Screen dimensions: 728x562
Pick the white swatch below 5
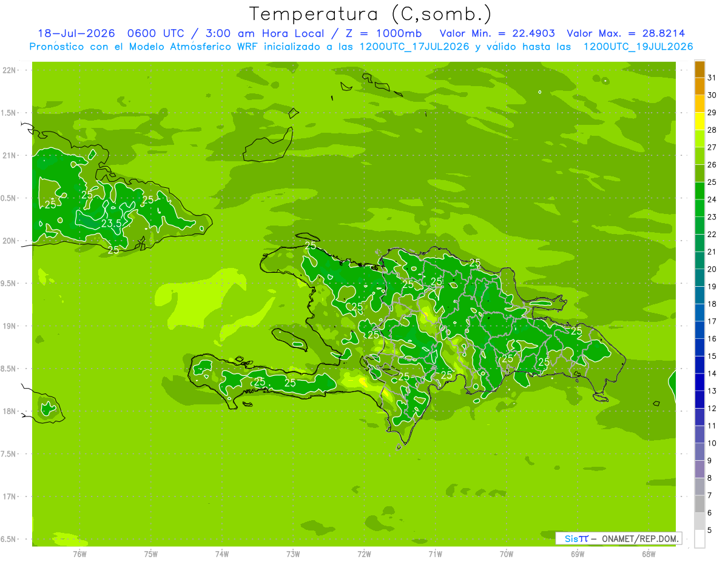click(x=699, y=539)
